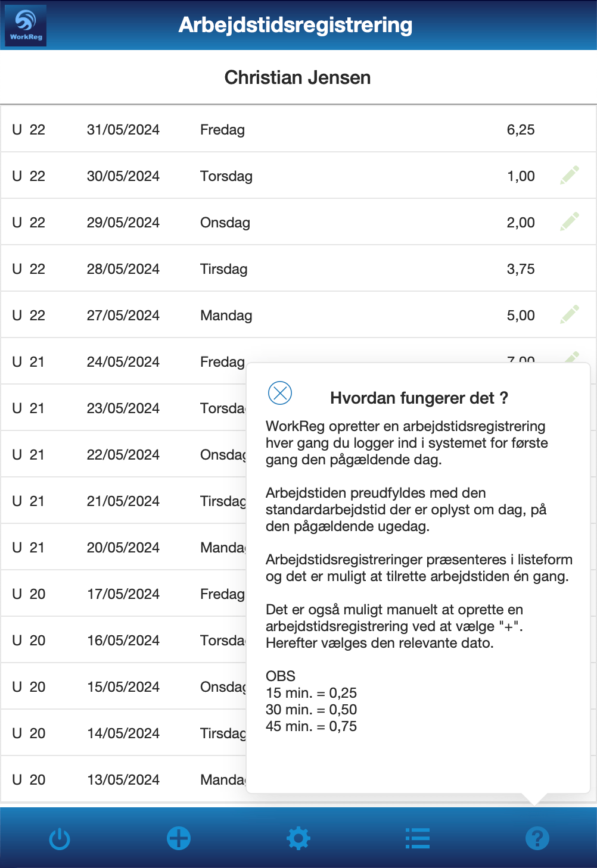597x868 pixels.
Task: Open the 24/05/2024 registration row
Action: (x=123, y=362)
